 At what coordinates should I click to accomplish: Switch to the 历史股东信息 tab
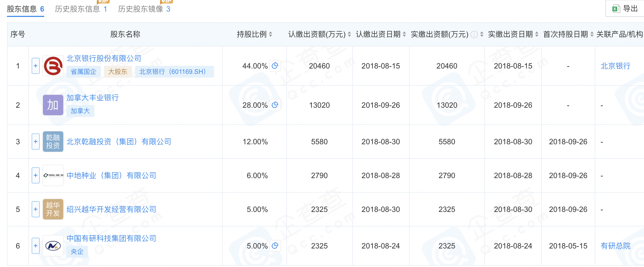pos(81,9)
